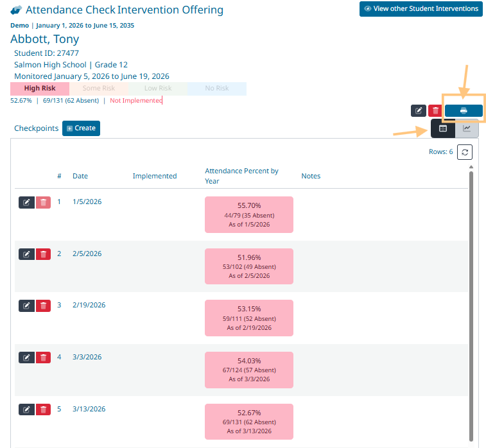Edit checkpoint 1 dated 1/5/2026

[26, 202]
